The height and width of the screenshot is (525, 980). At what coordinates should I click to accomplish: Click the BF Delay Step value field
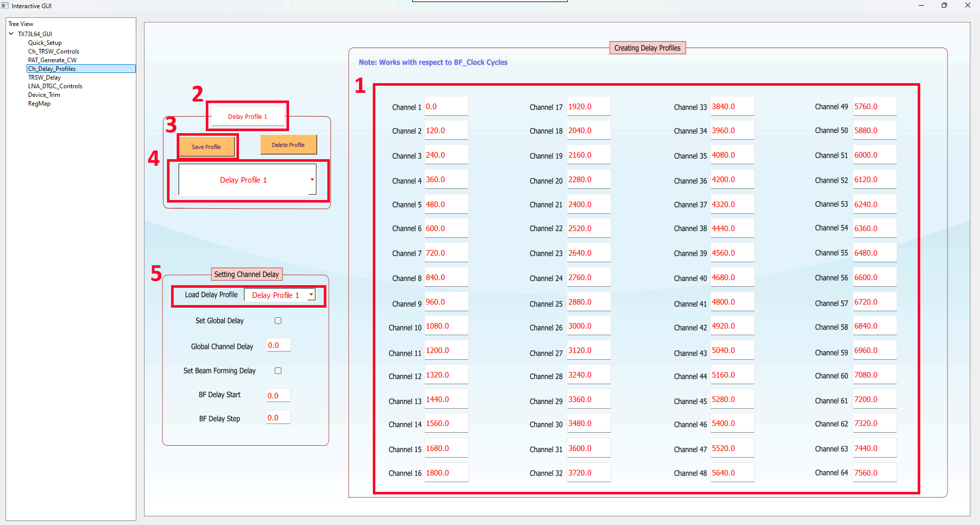pos(278,418)
